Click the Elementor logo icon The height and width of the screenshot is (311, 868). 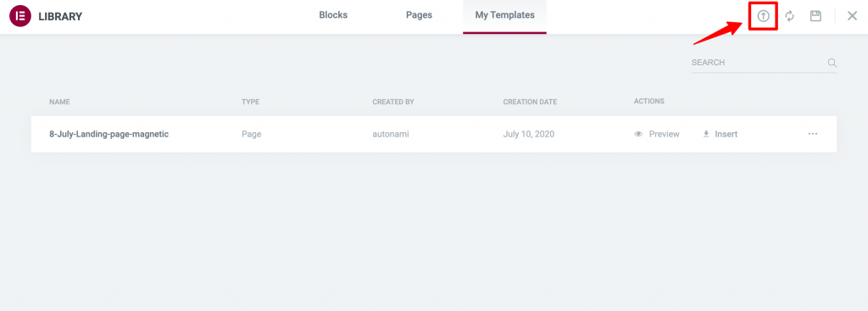pyautogui.click(x=20, y=16)
